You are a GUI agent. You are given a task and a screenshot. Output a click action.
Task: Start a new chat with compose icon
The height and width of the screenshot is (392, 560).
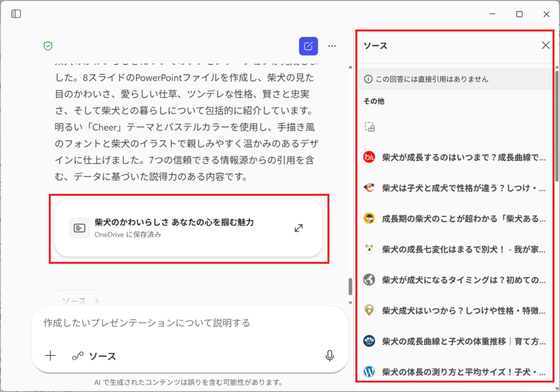coord(308,46)
